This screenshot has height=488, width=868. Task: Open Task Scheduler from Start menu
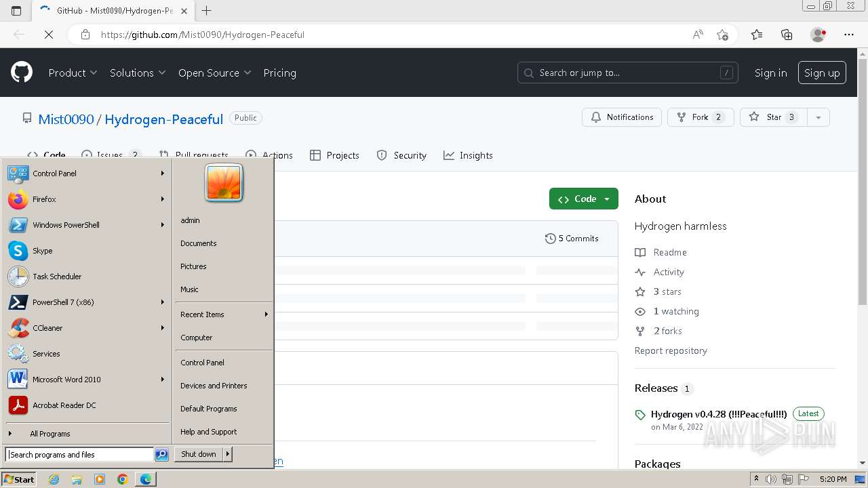pos(86,277)
